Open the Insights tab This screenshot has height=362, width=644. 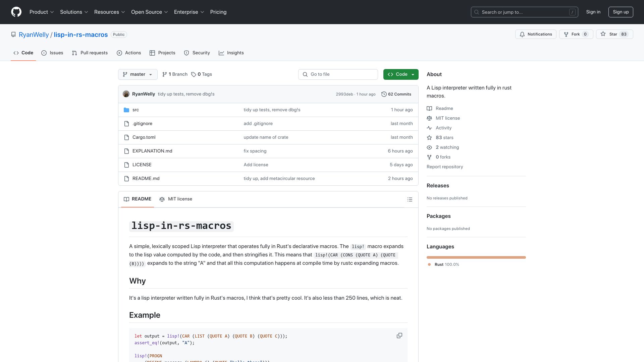[231, 53]
